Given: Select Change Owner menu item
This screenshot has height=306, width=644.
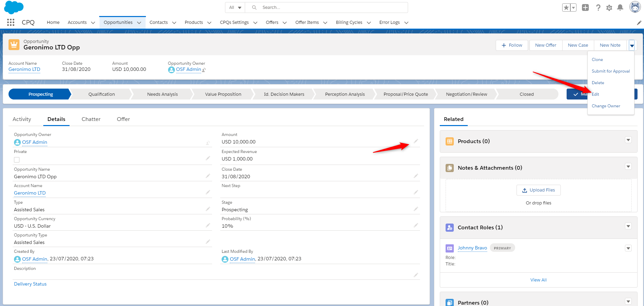Looking at the screenshot, I should (x=606, y=106).
